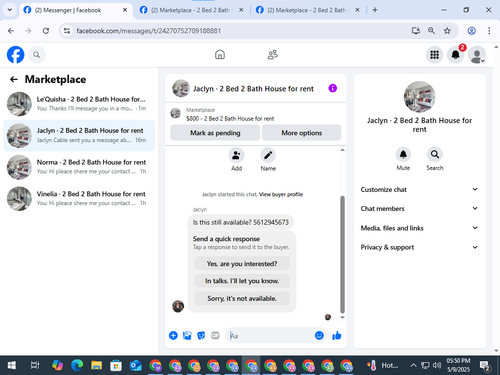Open Chrome profile icon in toolbar
The width and height of the screenshot is (500, 375).
(x=471, y=31)
